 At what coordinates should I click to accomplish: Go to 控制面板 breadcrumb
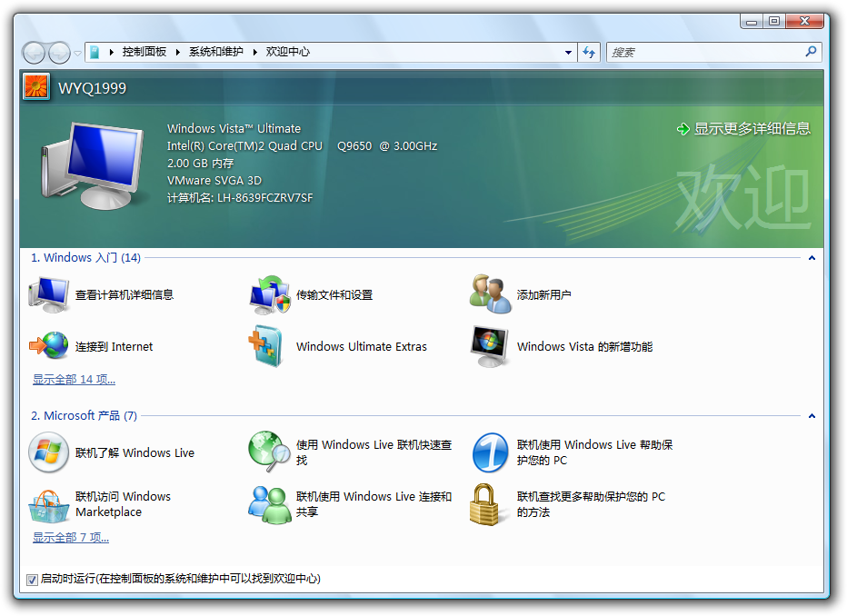pyautogui.click(x=144, y=52)
